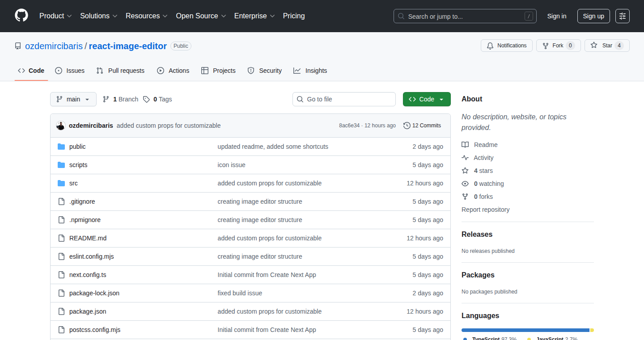Click the star icon beside 4 stars
Viewport: 644px width, 340px height.
(x=465, y=171)
